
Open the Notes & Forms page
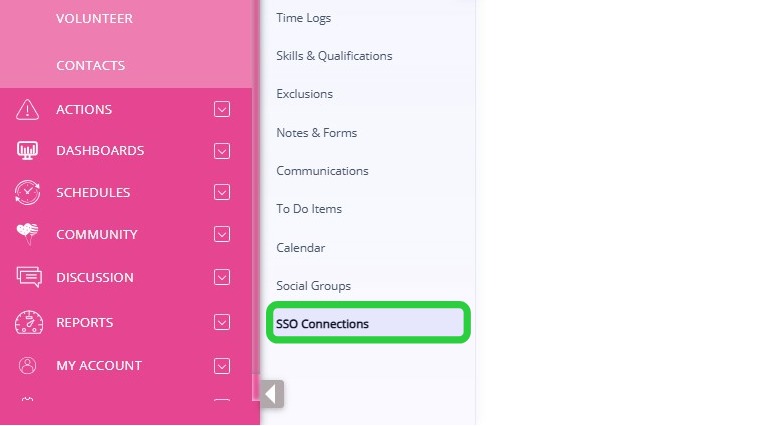pyautogui.click(x=316, y=133)
